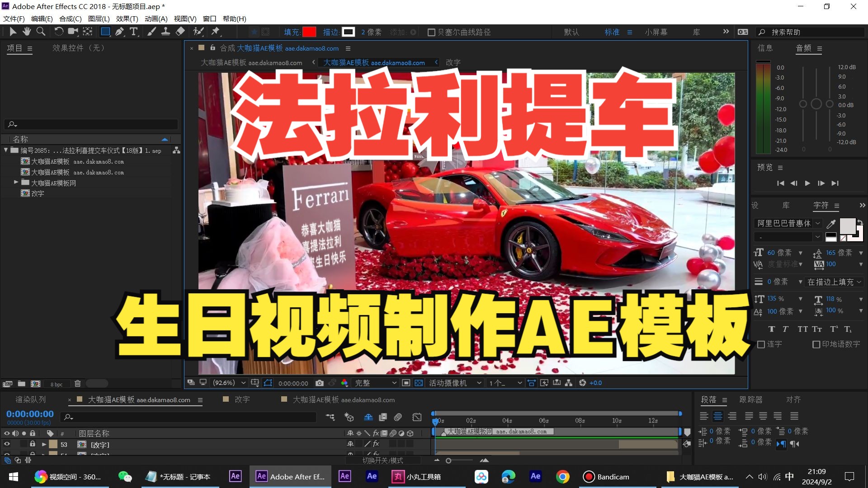Select the Rectangle shape tool
Viewport: 868px width, 488px height.
(x=105, y=32)
